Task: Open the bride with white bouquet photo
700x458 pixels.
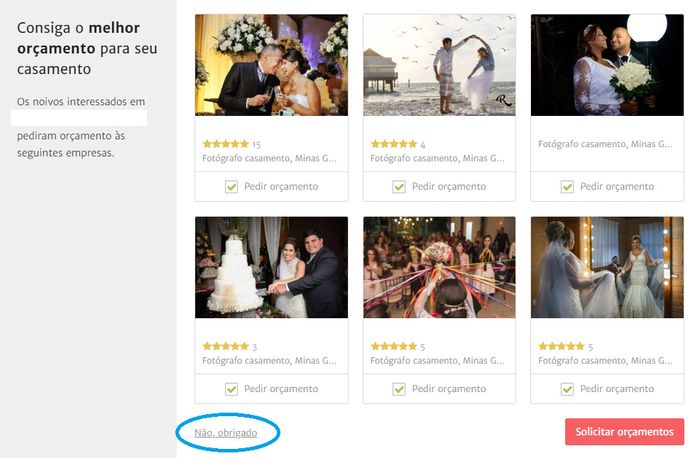Action: tap(607, 65)
